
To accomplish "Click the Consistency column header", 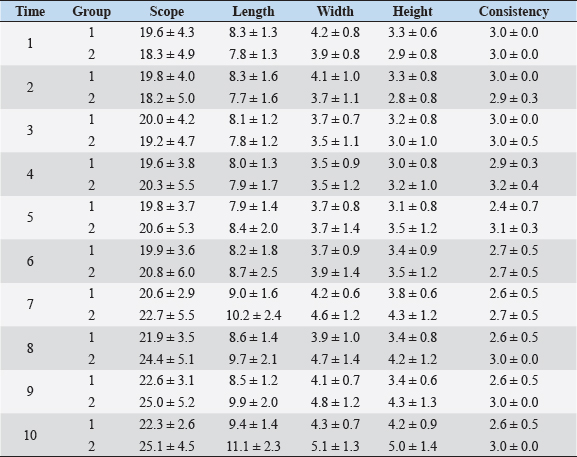I will (514, 11).
